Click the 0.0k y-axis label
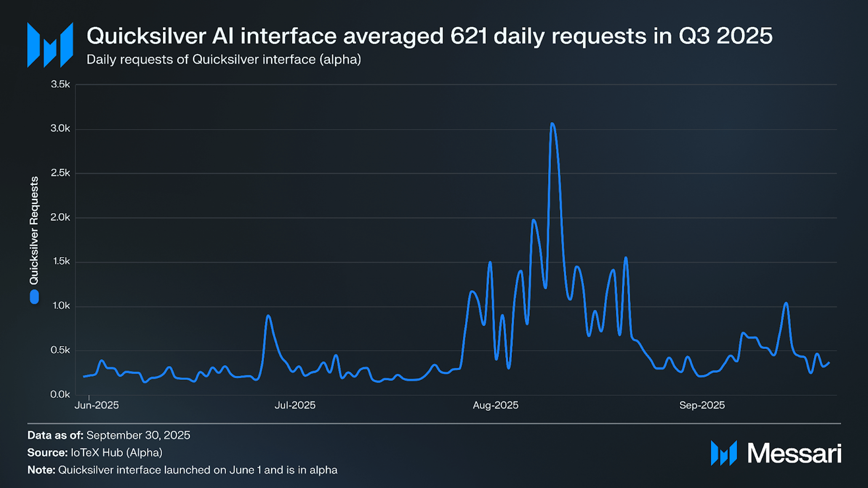 pos(60,394)
